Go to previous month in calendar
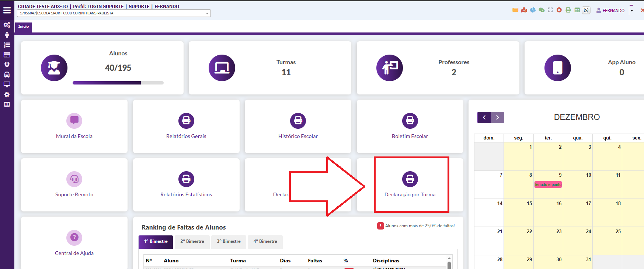The image size is (644, 269). 484,117
